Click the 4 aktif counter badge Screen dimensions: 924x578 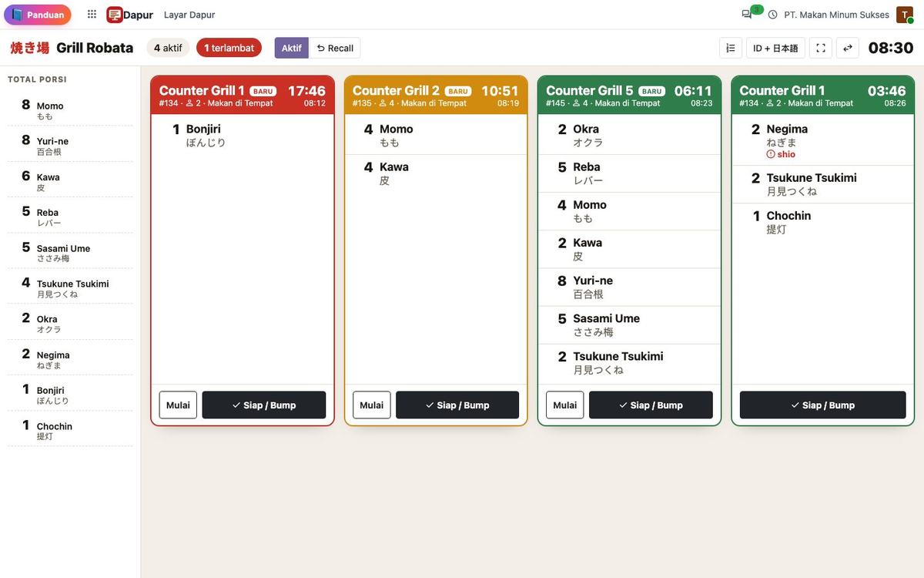tap(168, 48)
